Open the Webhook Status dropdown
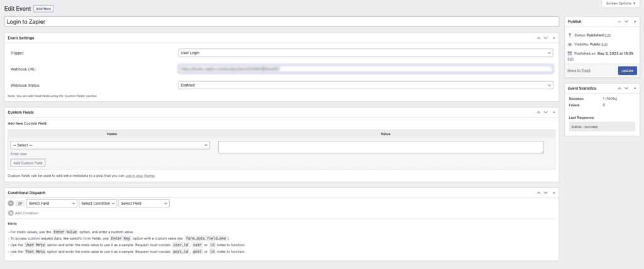This screenshot has height=269, width=644. click(365, 85)
